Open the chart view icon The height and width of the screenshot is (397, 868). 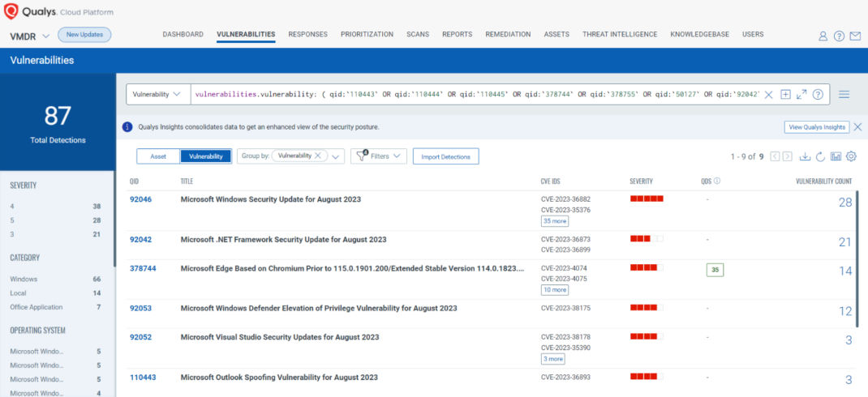click(836, 156)
